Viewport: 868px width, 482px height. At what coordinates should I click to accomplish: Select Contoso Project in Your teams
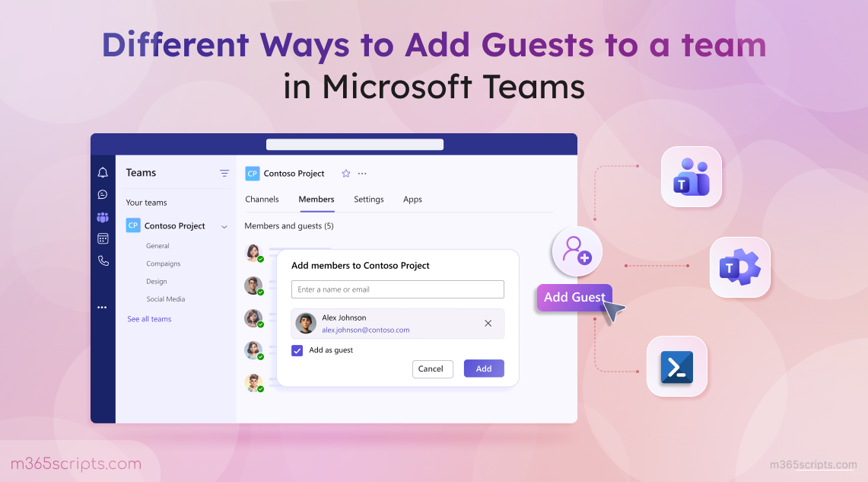click(x=175, y=226)
